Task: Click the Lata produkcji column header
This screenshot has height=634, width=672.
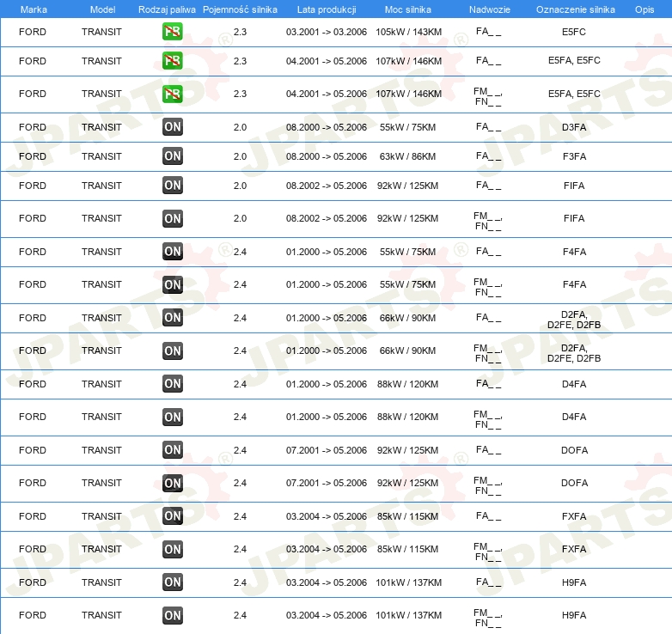Action: pos(327,9)
